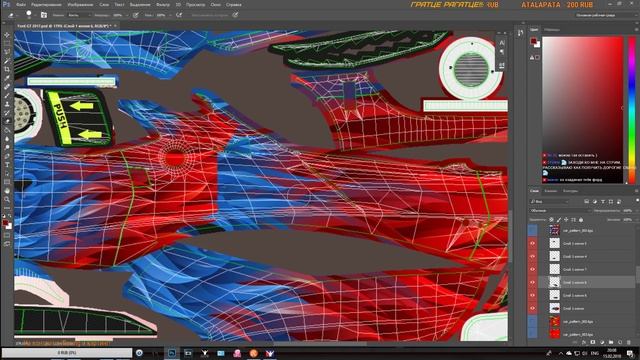The image size is (640, 360).
Task: Select the Rectangular Marquee tool
Action: (x=7, y=43)
